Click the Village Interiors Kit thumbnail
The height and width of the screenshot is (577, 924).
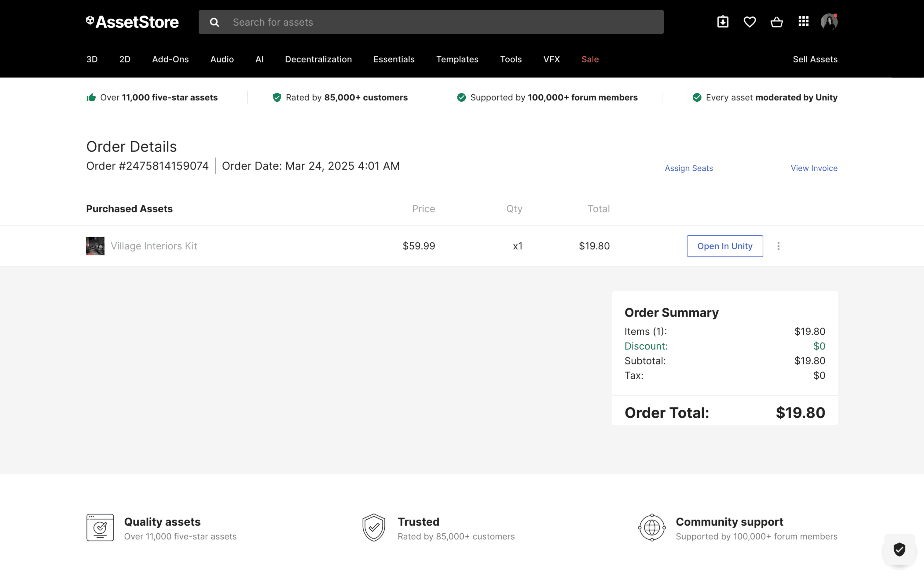(x=95, y=246)
